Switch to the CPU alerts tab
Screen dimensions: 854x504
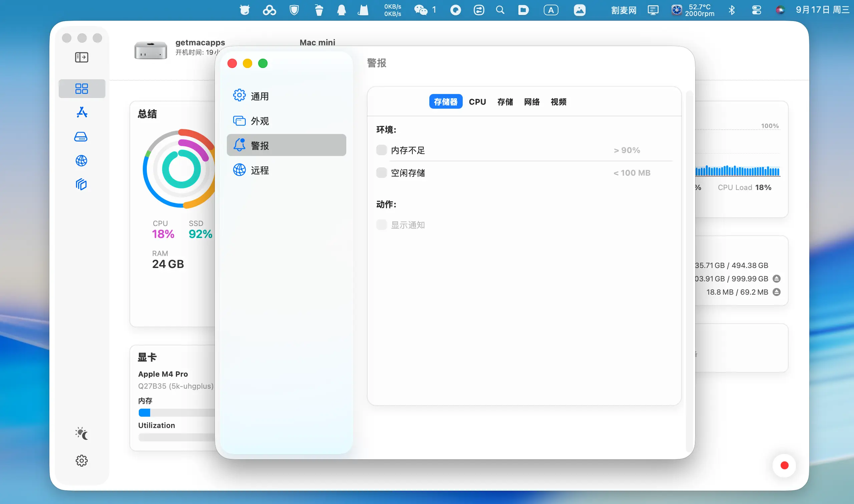(x=477, y=102)
